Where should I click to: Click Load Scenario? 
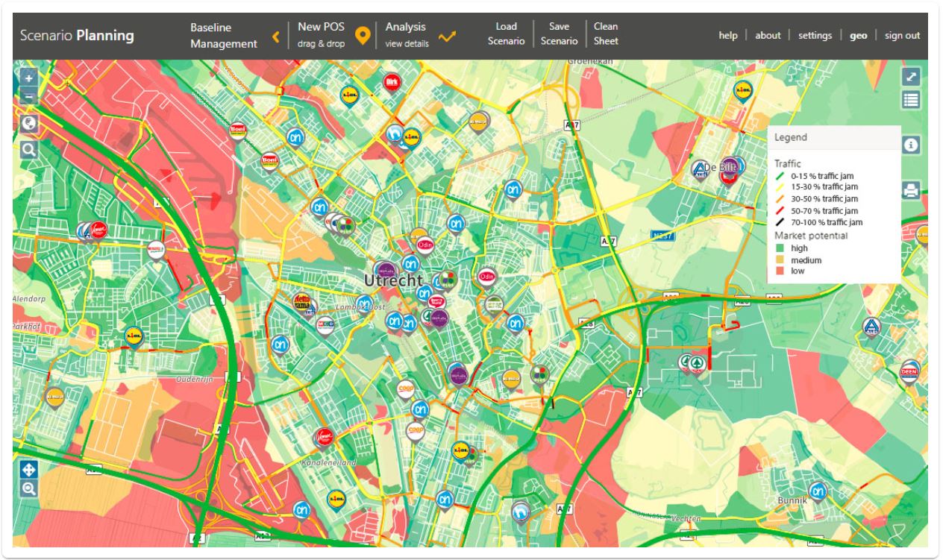click(506, 34)
